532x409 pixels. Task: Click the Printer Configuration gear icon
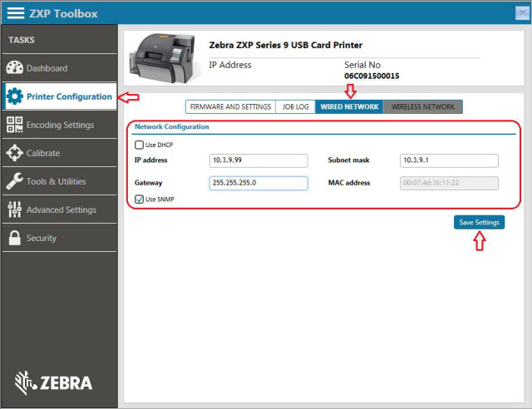pyautogui.click(x=15, y=96)
